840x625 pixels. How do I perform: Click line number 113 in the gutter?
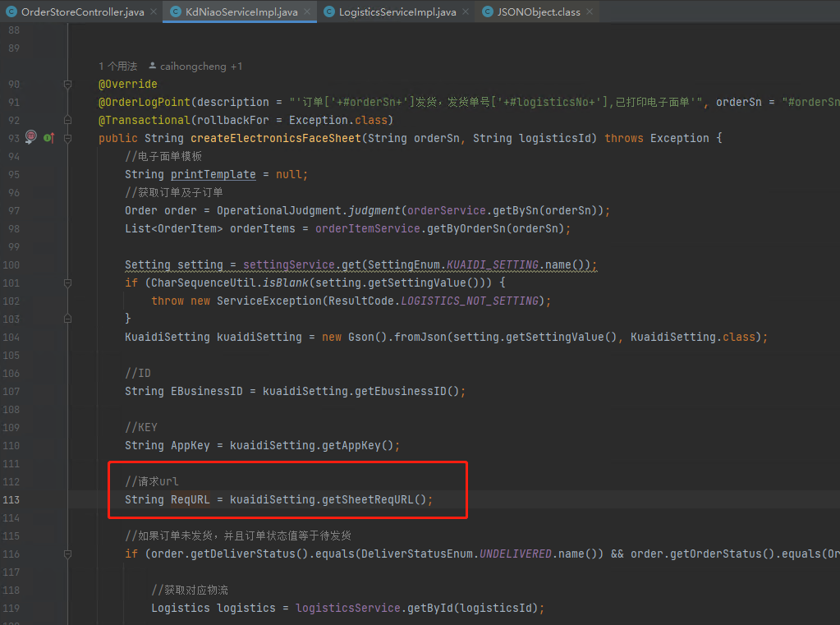tap(11, 499)
